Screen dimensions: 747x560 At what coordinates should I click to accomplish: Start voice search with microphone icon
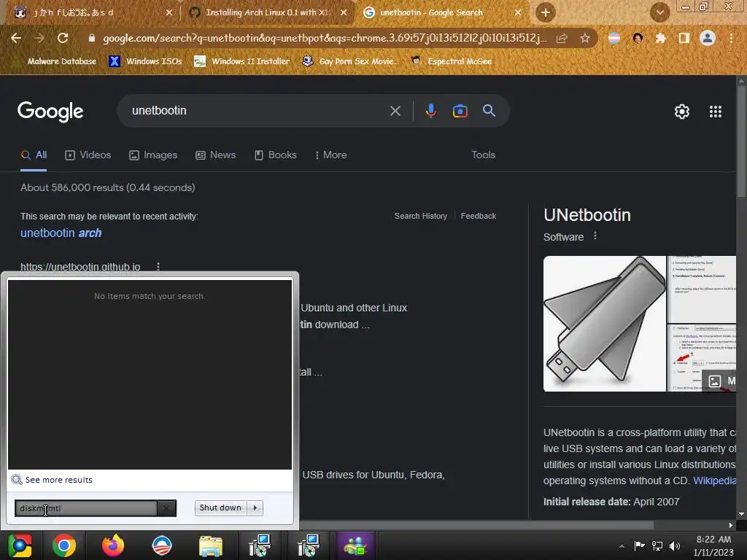point(430,111)
